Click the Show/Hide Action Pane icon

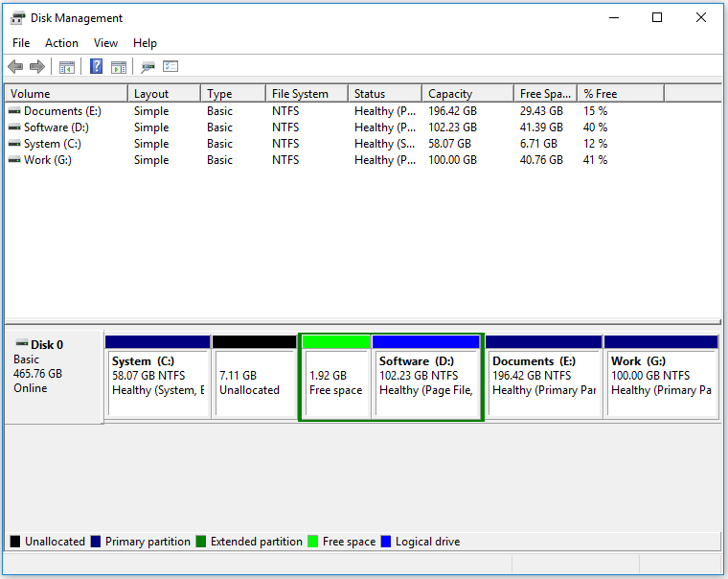119,67
